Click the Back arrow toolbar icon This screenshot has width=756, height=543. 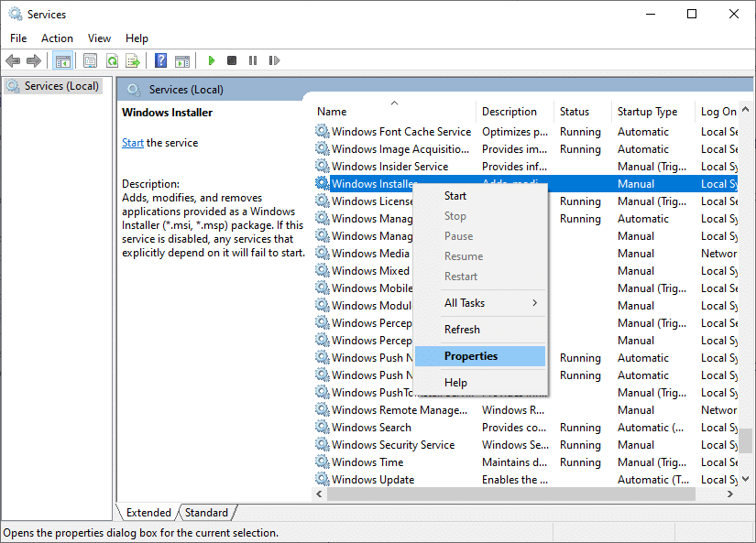pyautogui.click(x=13, y=60)
